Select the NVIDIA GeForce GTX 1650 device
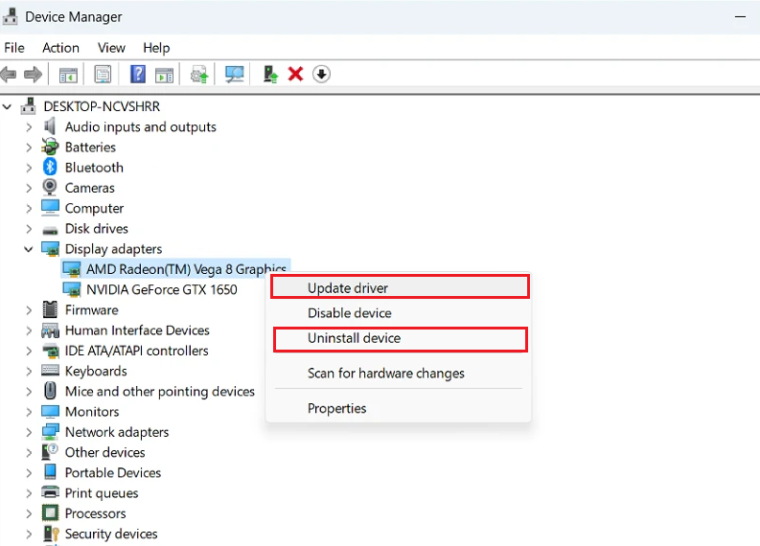 click(x=161, y=289)
